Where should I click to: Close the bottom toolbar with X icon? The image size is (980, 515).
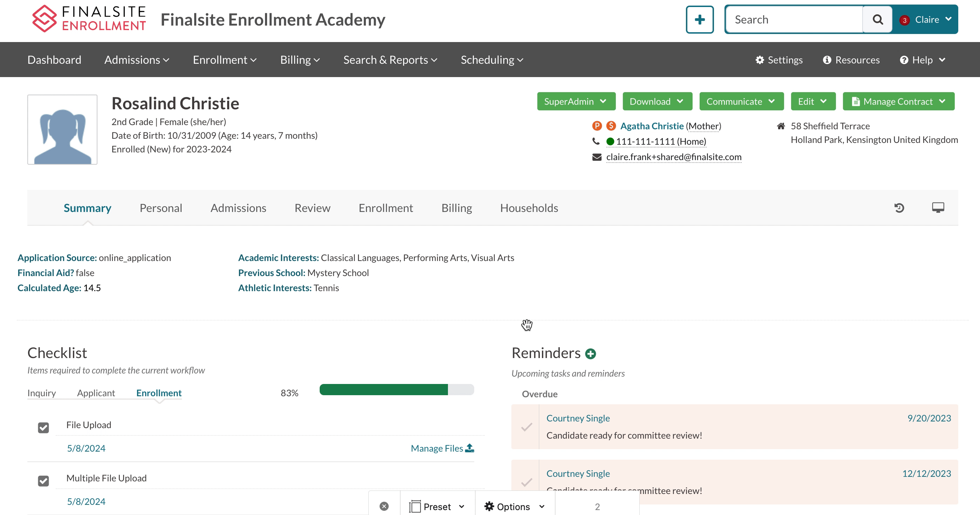pyautogui.click(x=384, y=506)
